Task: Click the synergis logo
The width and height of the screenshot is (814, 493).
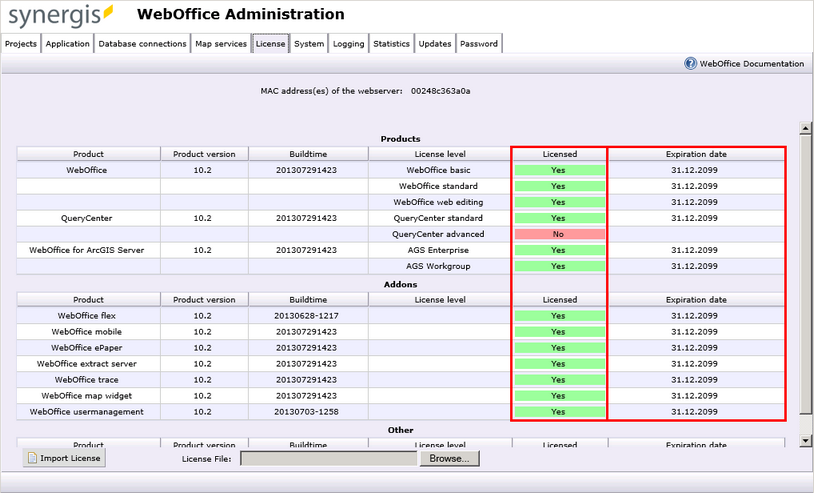Action: click(60, 16)
